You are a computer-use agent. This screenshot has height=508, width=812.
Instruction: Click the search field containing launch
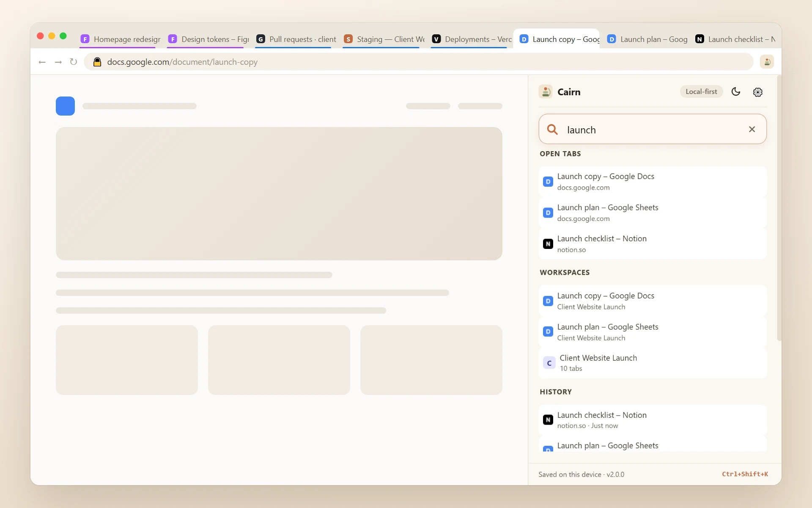click(x=653, y=129)
